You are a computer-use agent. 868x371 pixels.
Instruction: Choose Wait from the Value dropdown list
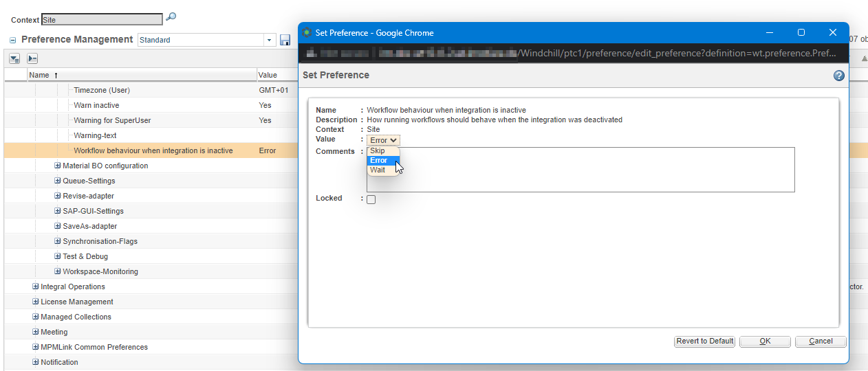click(378, 170)
